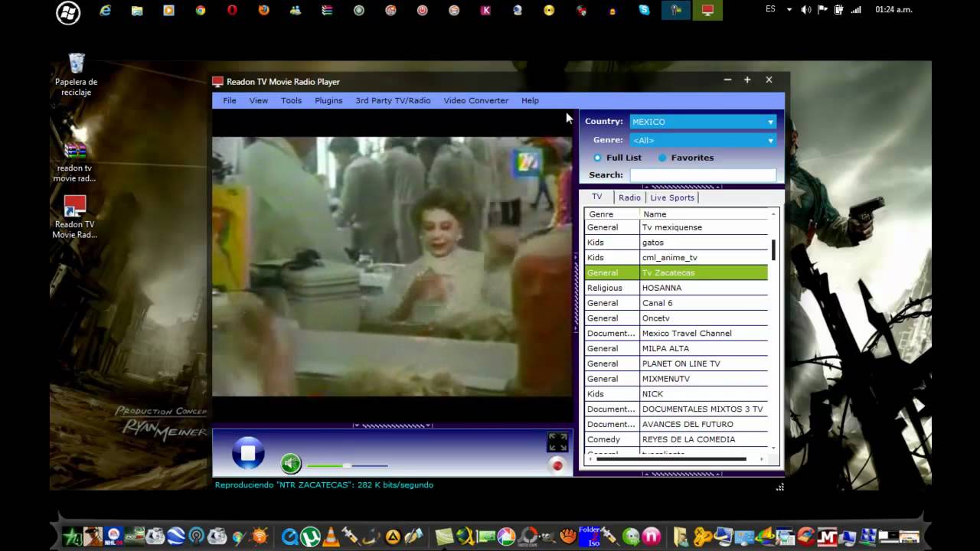
Task: Launch Internet Explorer from the top taskbar
Action: (x=106, y=11)
